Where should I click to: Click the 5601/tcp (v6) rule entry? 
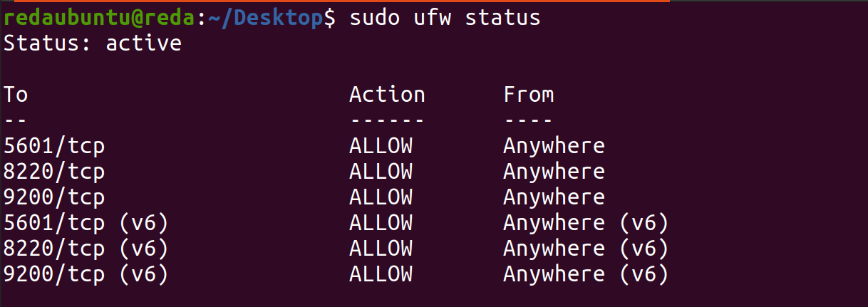[86, 223]
